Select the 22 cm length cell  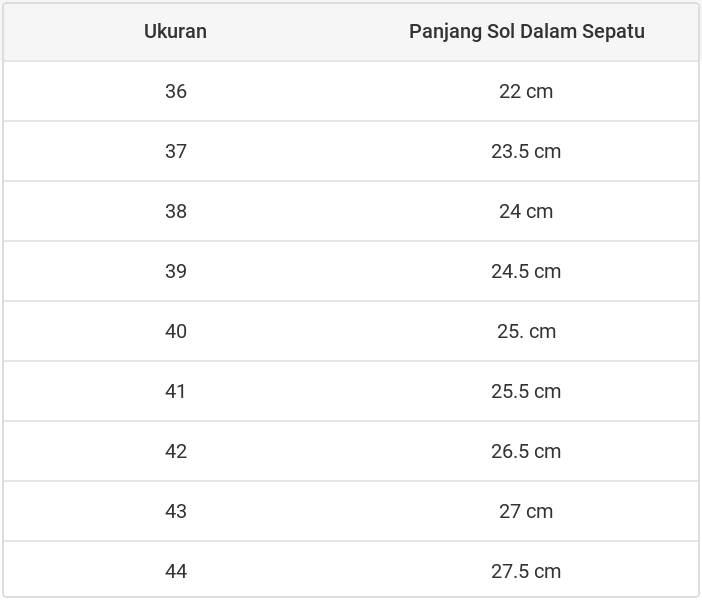526,91
